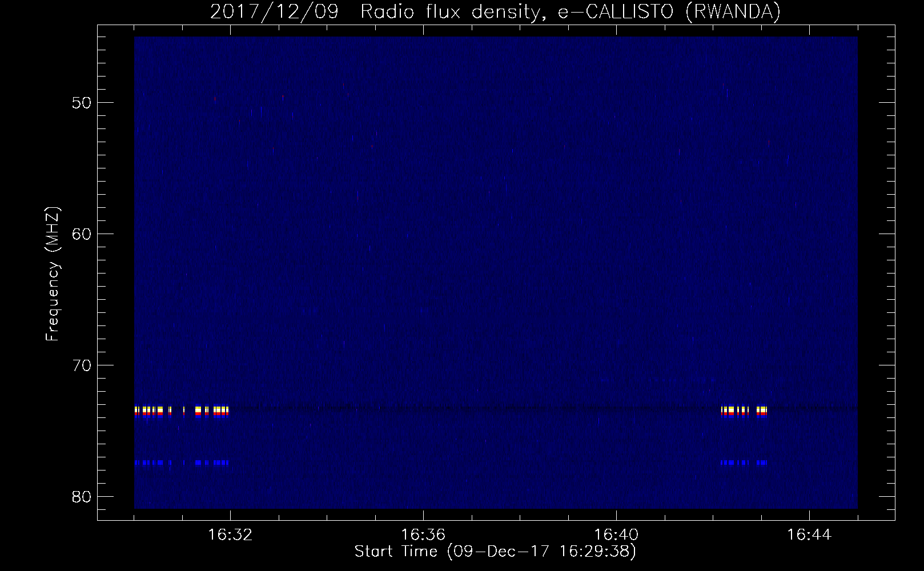
Task: Click the 'Start Time (09-Dec-17 16:29:38)' label
Action: (x=495, y=552)
